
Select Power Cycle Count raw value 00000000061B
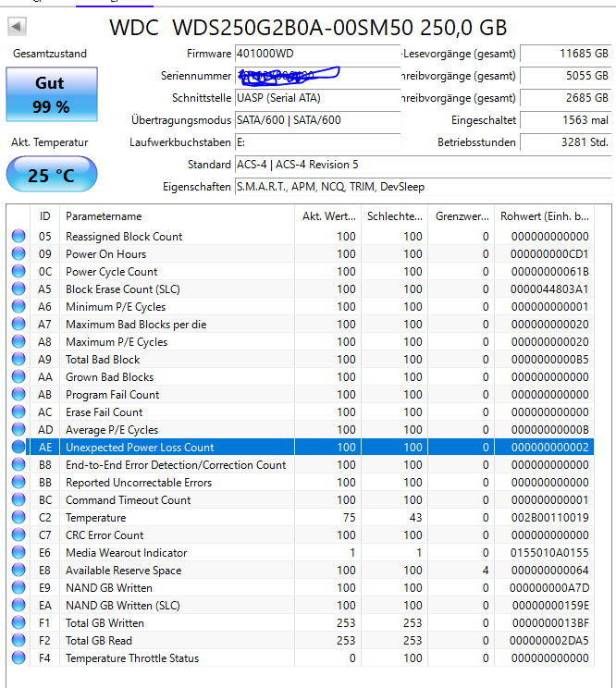[549, 272]
